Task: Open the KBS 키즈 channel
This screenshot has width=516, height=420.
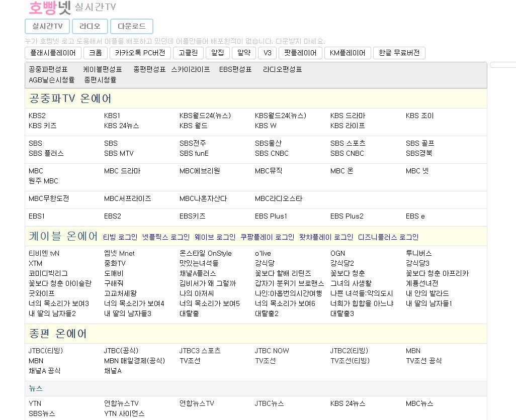Action: (42, 126)
